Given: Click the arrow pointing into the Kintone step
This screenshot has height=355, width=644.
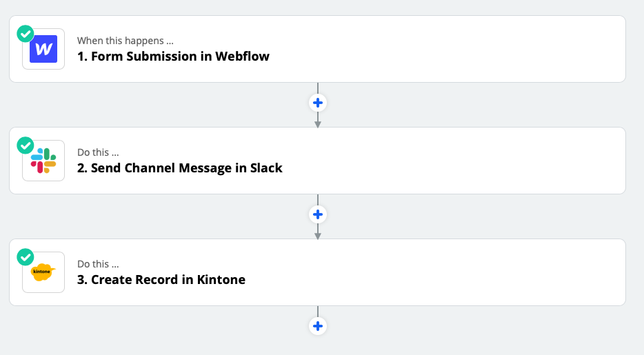Looking at the screenshot, I should (x=317, y=234).
